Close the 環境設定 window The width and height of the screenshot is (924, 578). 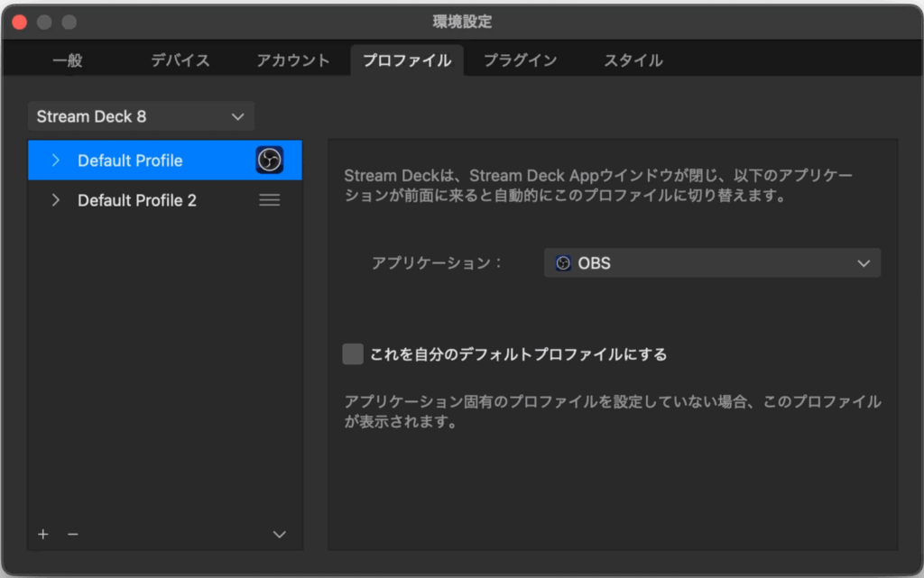pos(20,22)
